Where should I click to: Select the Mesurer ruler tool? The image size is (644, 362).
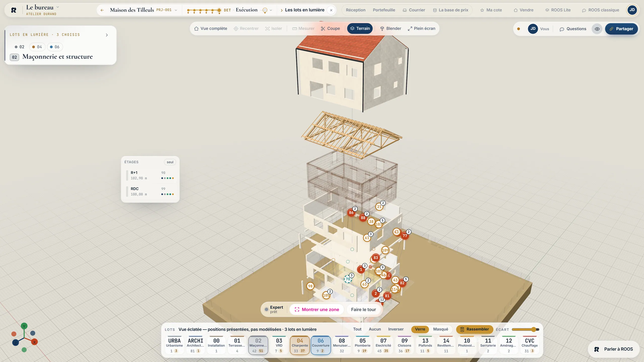click(x=303, y=29)
